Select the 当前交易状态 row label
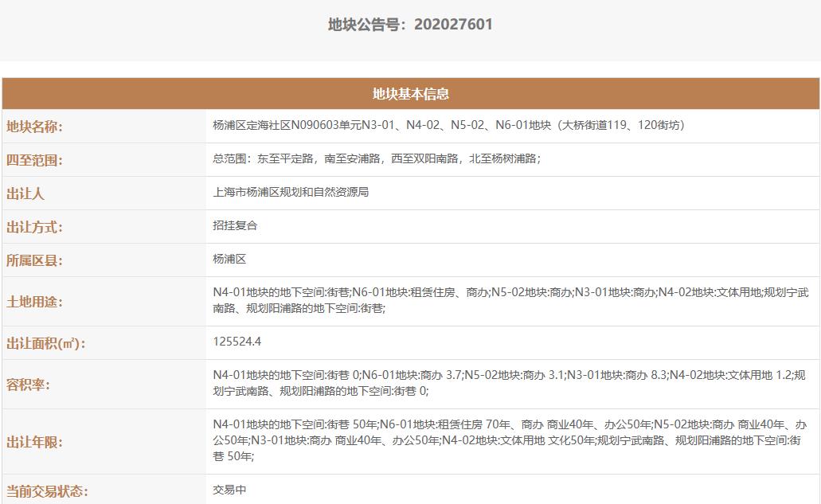This screenshot has width=821, height=504. 47,491
